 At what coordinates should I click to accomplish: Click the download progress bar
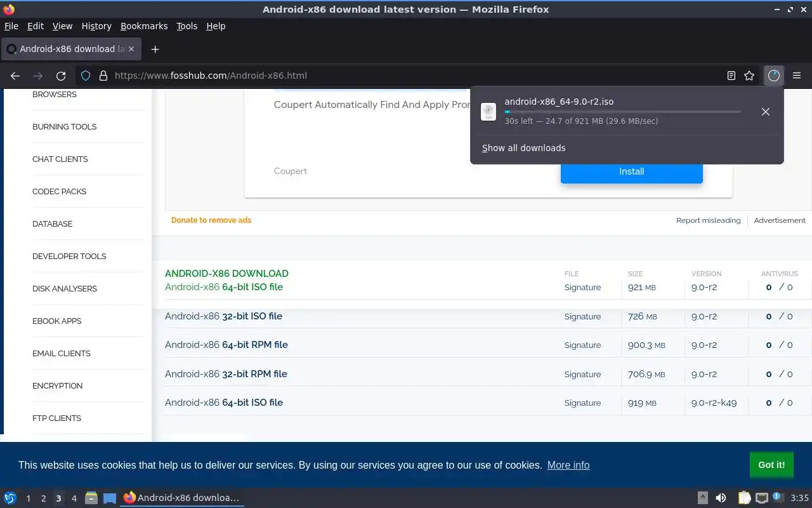click(623, 112)
